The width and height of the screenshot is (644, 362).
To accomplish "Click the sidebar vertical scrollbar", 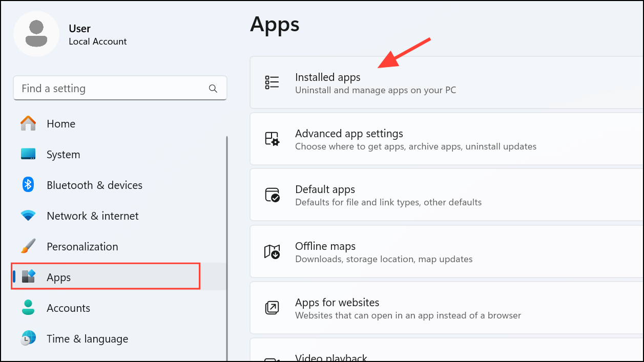I will pos(226,248).
